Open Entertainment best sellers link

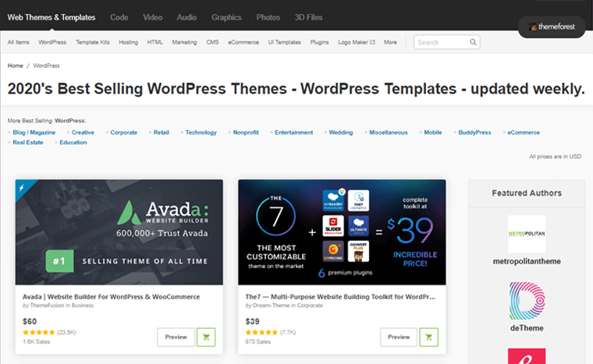[x=294, y=133]
